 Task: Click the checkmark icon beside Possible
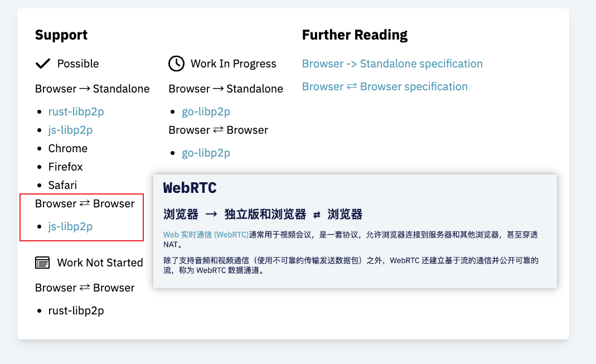tap(42, 64)
